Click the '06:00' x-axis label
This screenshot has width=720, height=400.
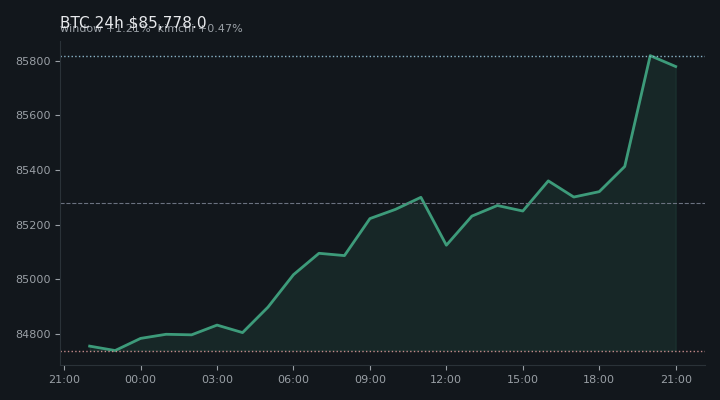point(293,379)
